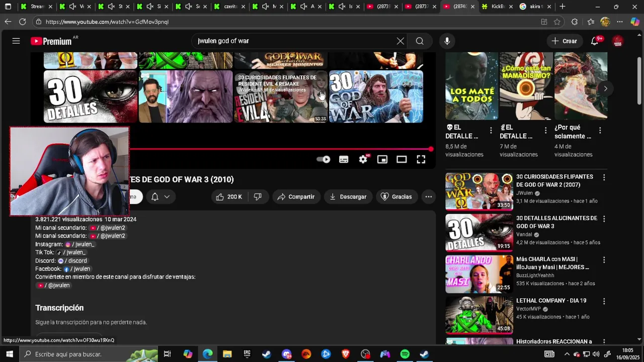The height and width of the screenshot is (362, 644).
Task: Open Edge Copilot sidebar icon
Action: point(635,22)
